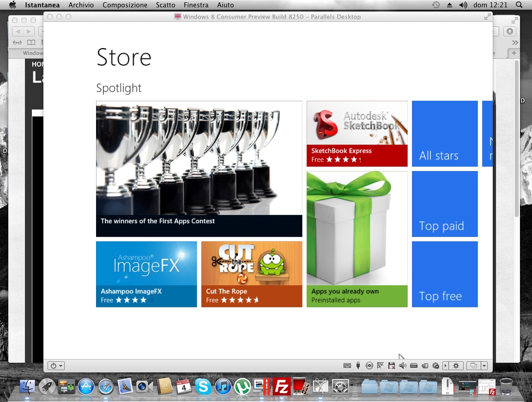Click the clock showing dom 12:21
The width and height of the screenshot is (532, 402).
point(490,5)
